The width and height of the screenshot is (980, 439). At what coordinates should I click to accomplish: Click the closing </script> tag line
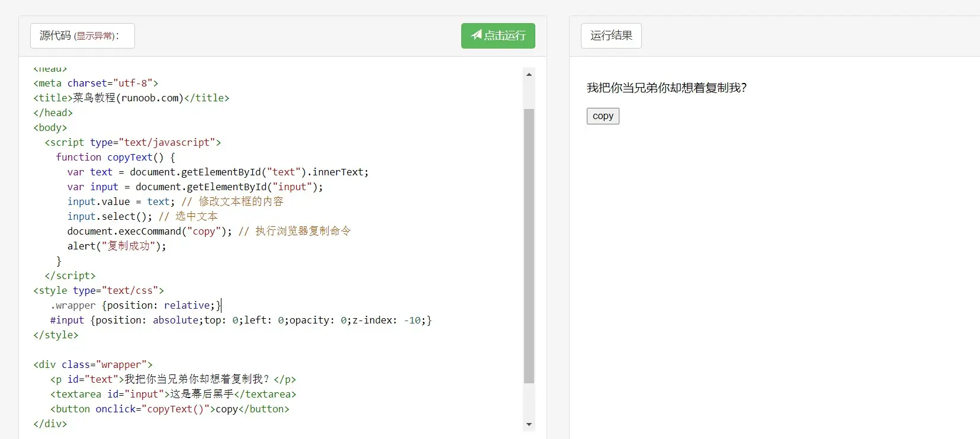70,275
